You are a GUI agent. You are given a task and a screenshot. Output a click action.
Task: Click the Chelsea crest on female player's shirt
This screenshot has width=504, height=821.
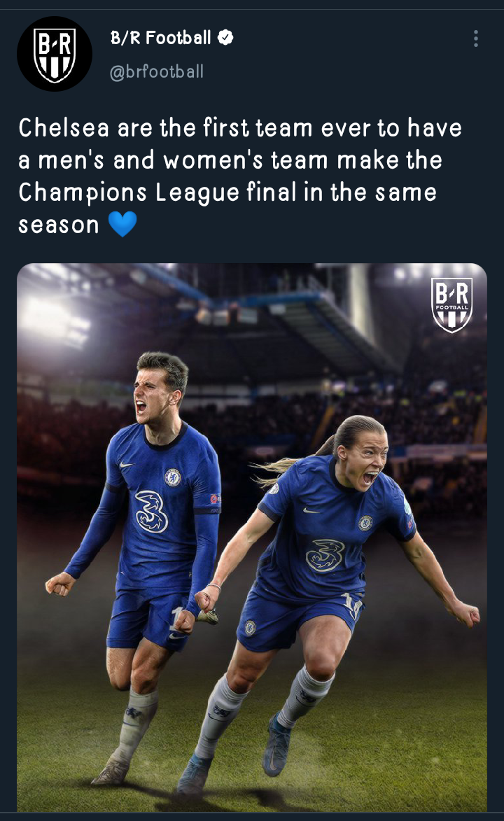pos(365,523)
